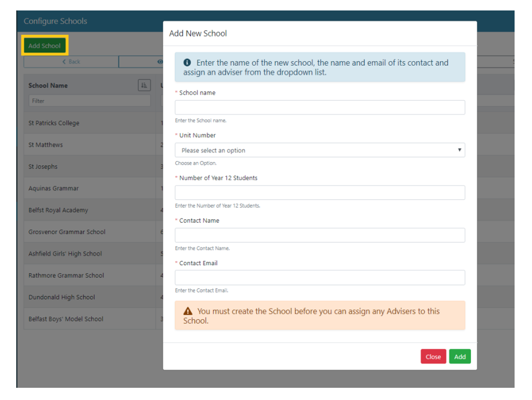
Task: Select St Josephs row
Action: click(x=94, y=166)
